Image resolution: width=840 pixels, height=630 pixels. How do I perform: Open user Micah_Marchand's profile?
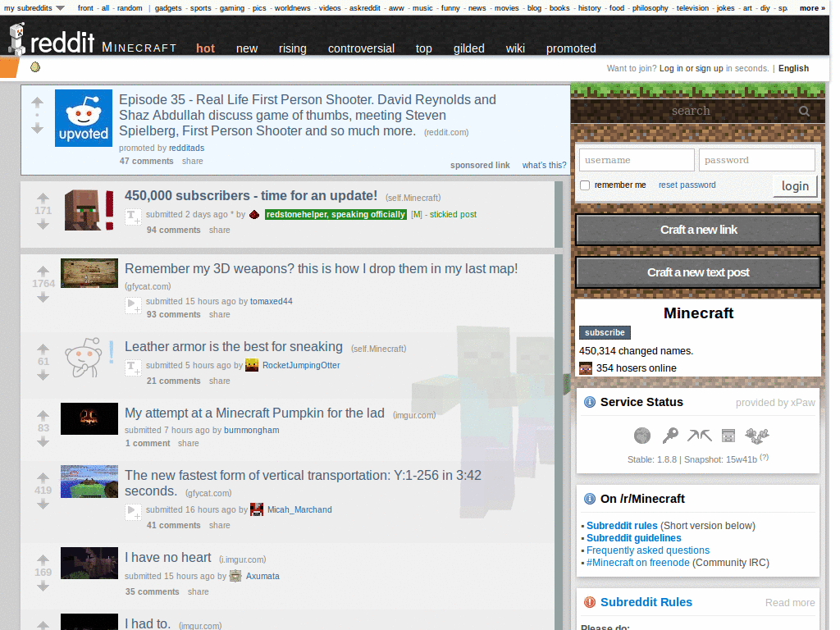pyautogui.click(x=299, y=509)
